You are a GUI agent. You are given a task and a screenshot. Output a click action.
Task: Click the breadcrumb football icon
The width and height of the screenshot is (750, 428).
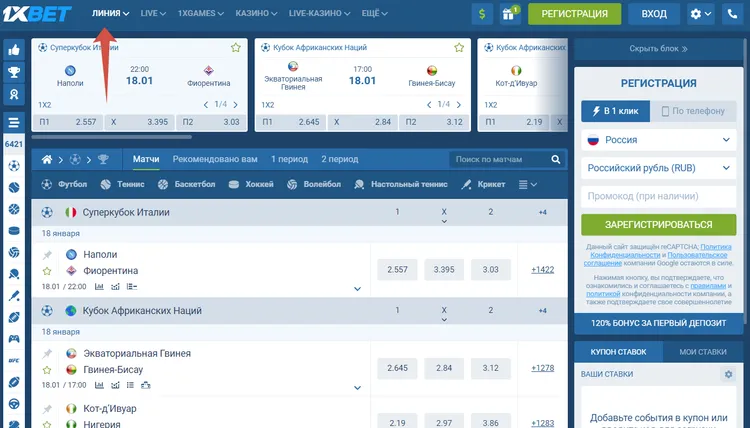tap(75, 159)
